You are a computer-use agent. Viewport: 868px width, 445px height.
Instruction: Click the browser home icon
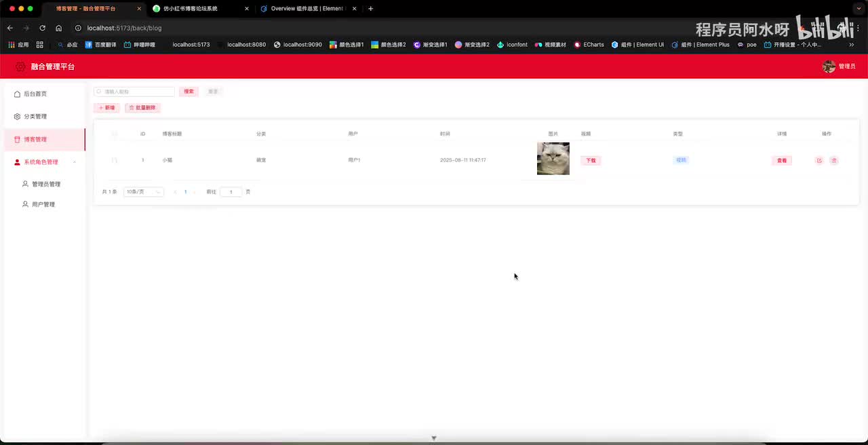tap(59, 28)
